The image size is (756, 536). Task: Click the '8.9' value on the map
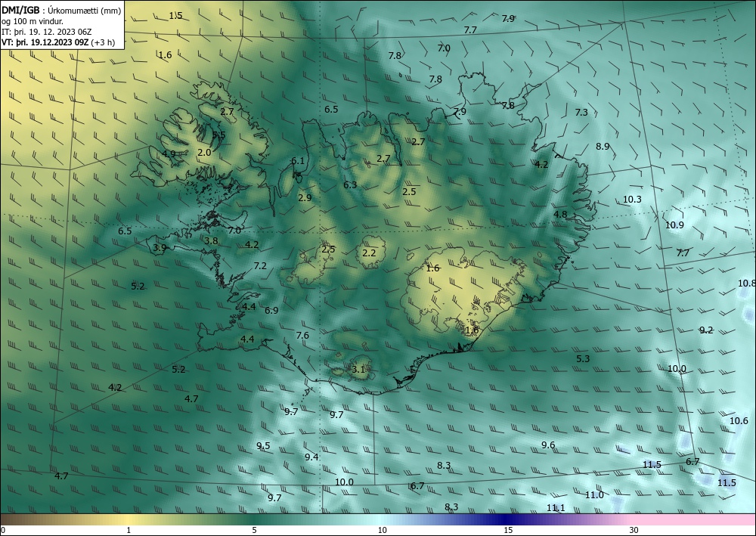pyautogui.click(x=603, y=147)
